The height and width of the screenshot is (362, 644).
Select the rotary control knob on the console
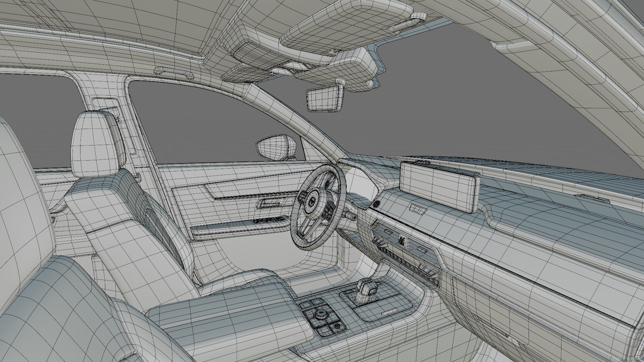click(x=322, y=314)
